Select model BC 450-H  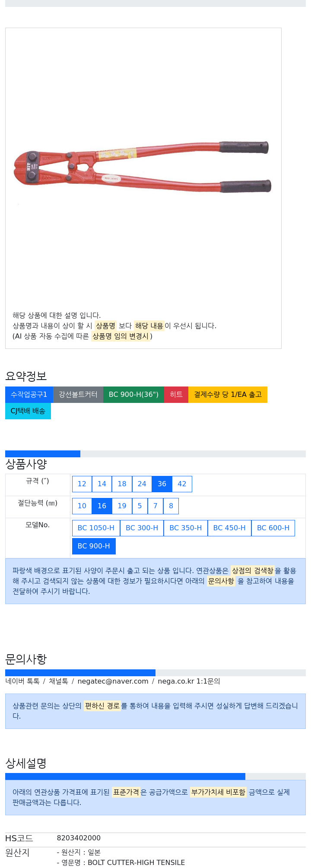(x=229, y=528)
